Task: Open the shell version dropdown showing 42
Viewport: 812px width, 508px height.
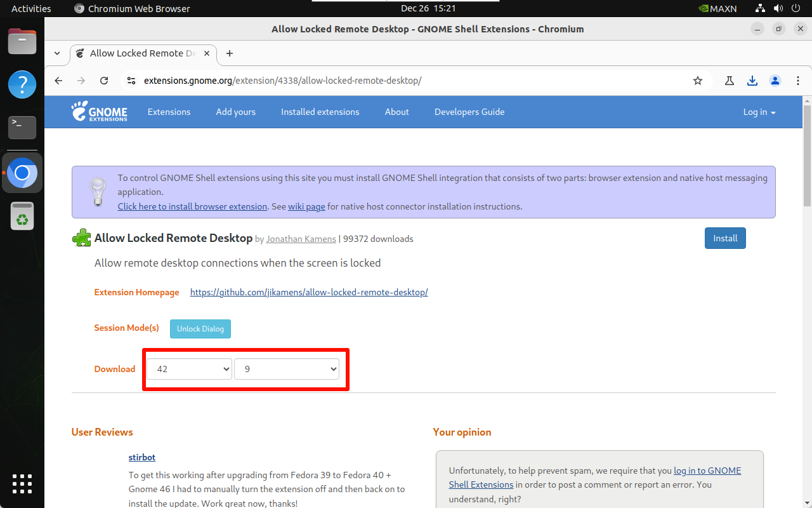Action: pyautogui.click(x=188, y=369)
